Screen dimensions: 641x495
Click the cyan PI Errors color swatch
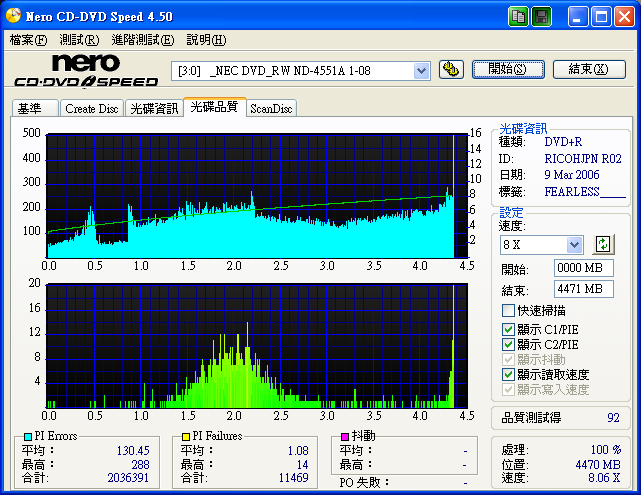pyautogui.click(x=28, y=437)
